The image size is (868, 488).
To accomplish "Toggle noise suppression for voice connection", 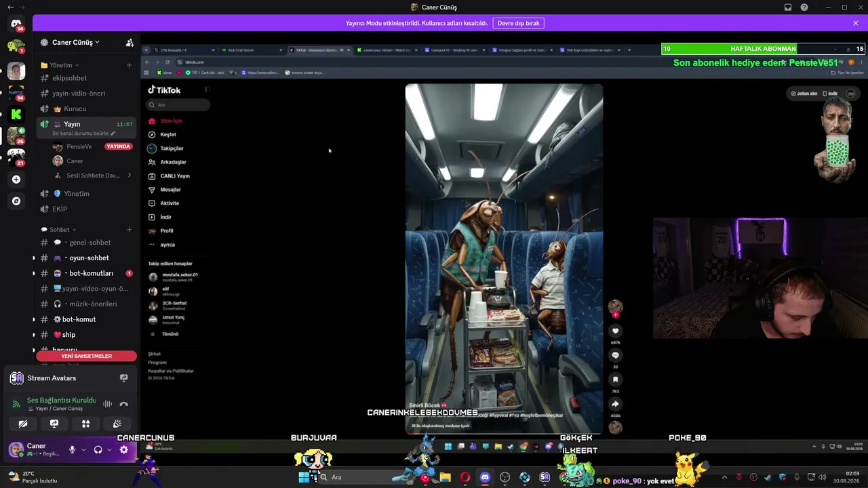I will click(107, 404).
